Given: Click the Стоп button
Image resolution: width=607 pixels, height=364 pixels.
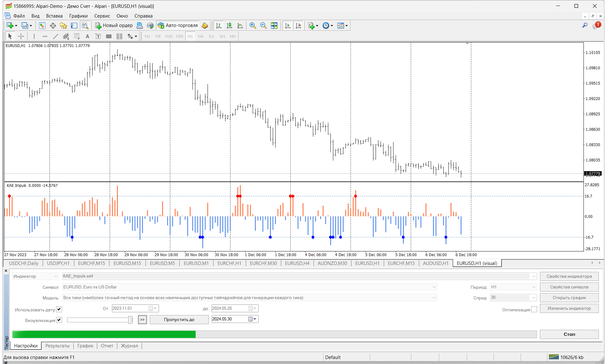Looking at the screenshot, I should pos(569,334).
